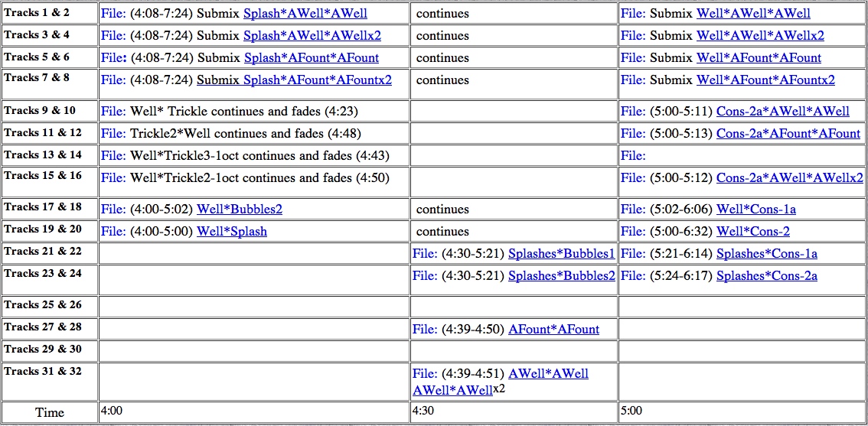Open the AFount*AFount link in Tracks 27 & 28
Viewport: 868px width, 426px height.
[x=553, y=329]
